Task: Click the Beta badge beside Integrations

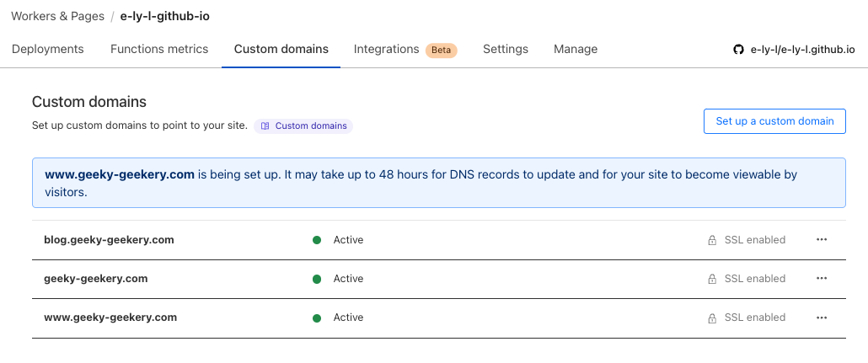Action: (441, 50)
